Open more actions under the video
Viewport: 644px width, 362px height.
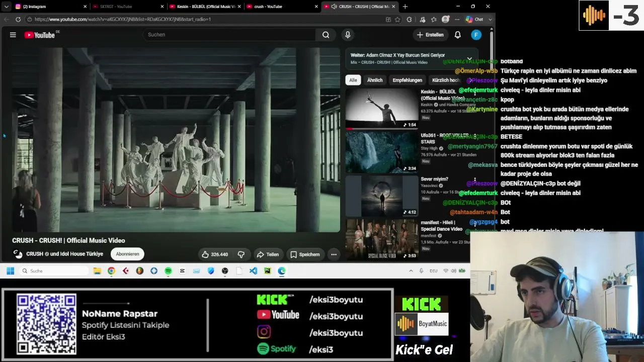click(x=334, y=254)
